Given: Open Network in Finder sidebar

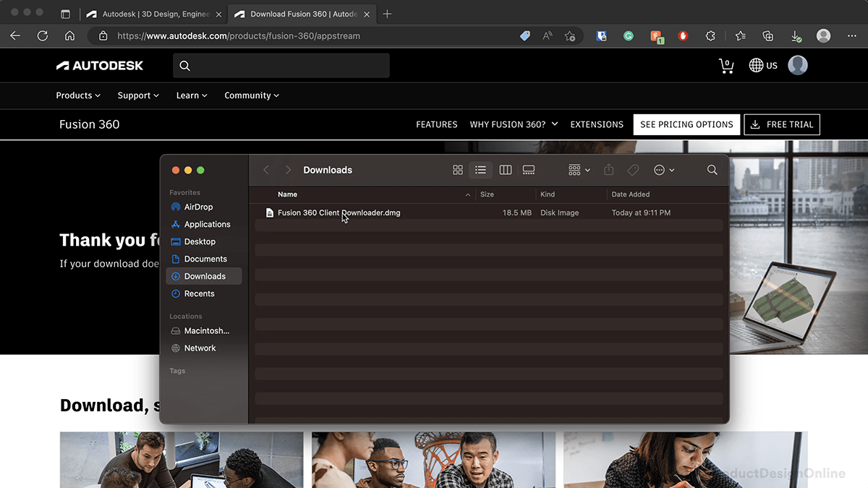Looking at the screenshot, I should (x=204, y=348).
